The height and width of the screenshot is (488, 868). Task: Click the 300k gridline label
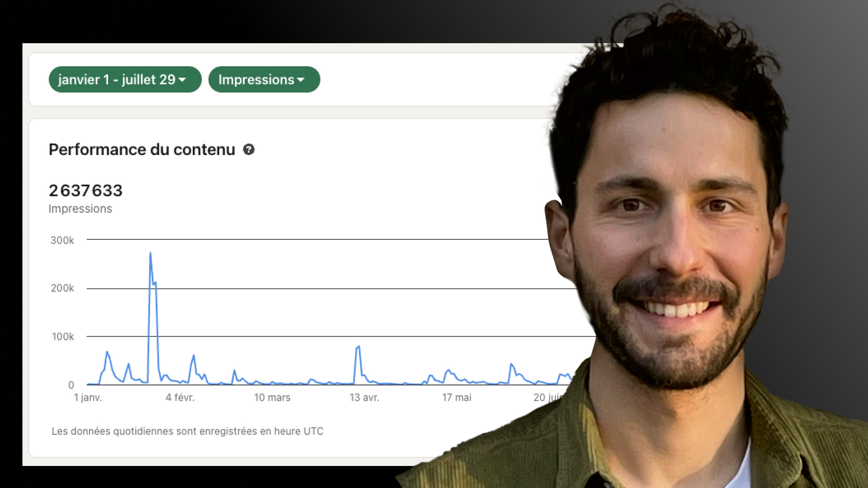coord(62,240)
